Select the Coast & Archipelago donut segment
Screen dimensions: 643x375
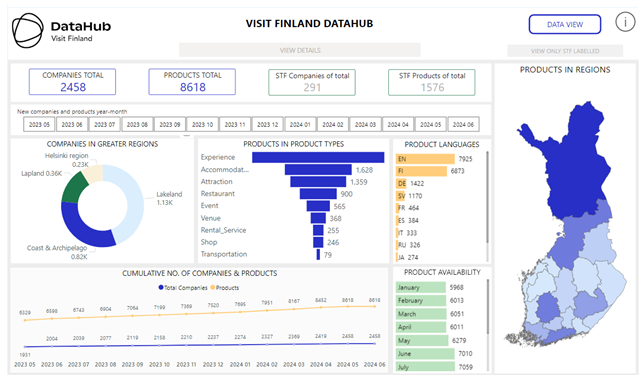coord(80,230)
